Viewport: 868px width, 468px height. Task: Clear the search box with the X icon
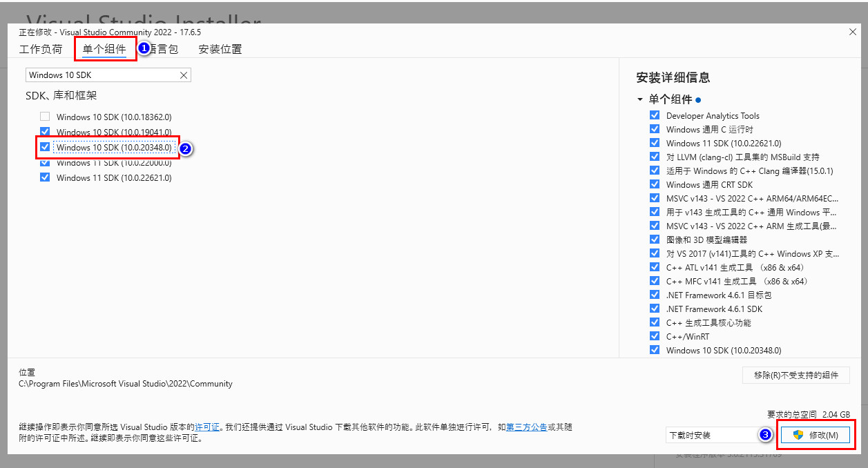184,75
